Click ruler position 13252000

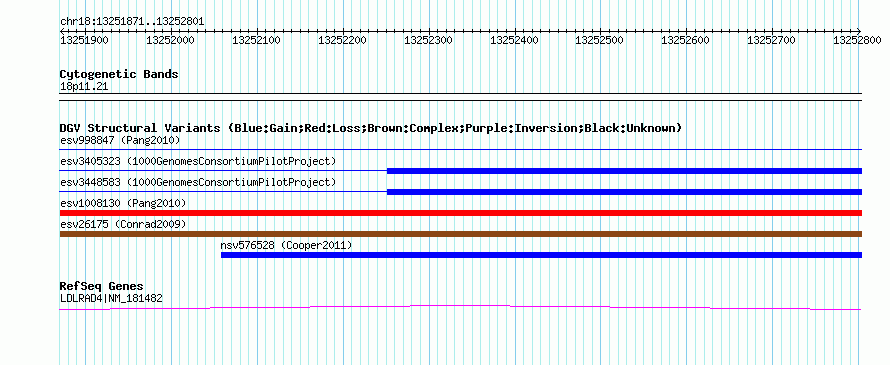(x=170, y=40)
